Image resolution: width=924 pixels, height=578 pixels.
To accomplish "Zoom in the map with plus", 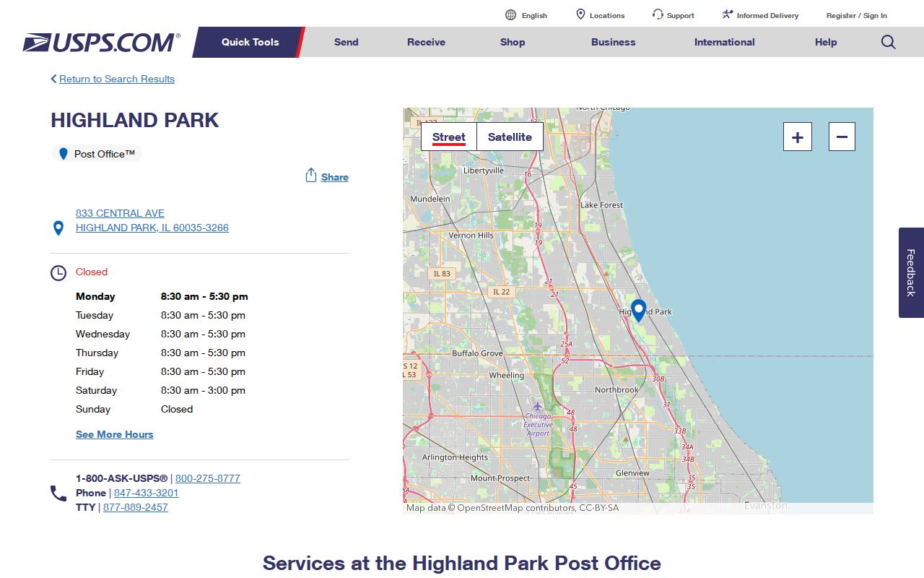I will pos(798,137).
